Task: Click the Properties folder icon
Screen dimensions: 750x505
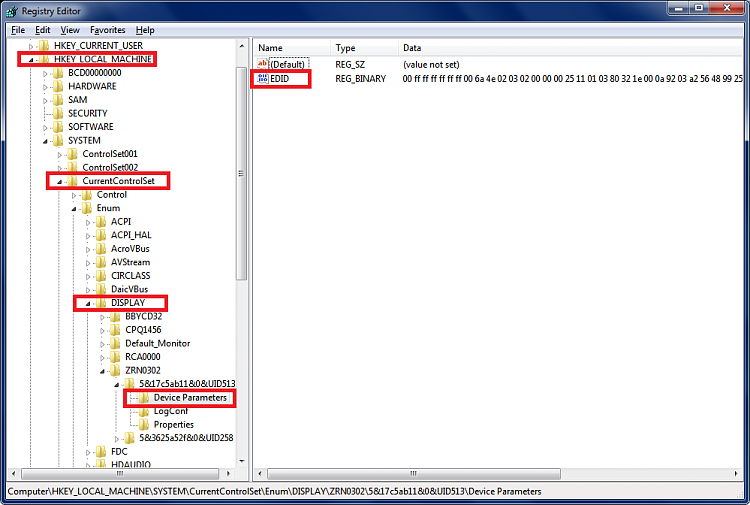Action: coord(144,425)
